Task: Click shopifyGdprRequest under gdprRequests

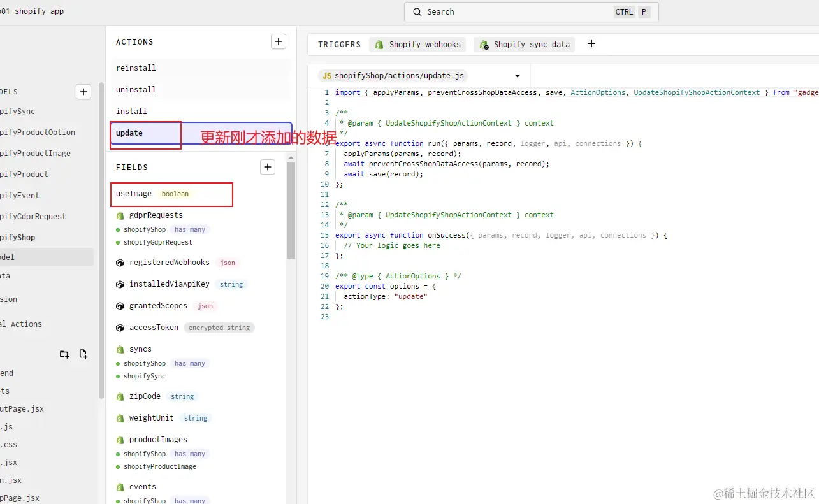Action: click(157, 242)
